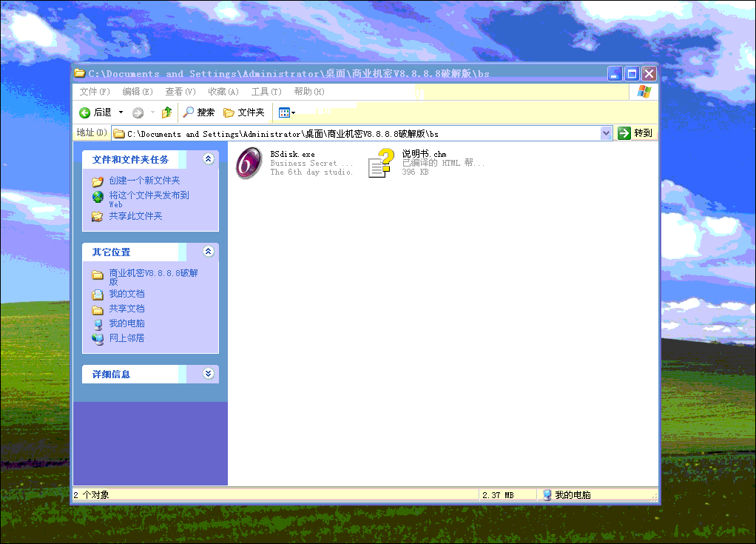Open the 帮助(H) menu
The width and height of the screenshot is (756, 544).
click(309, 92)
